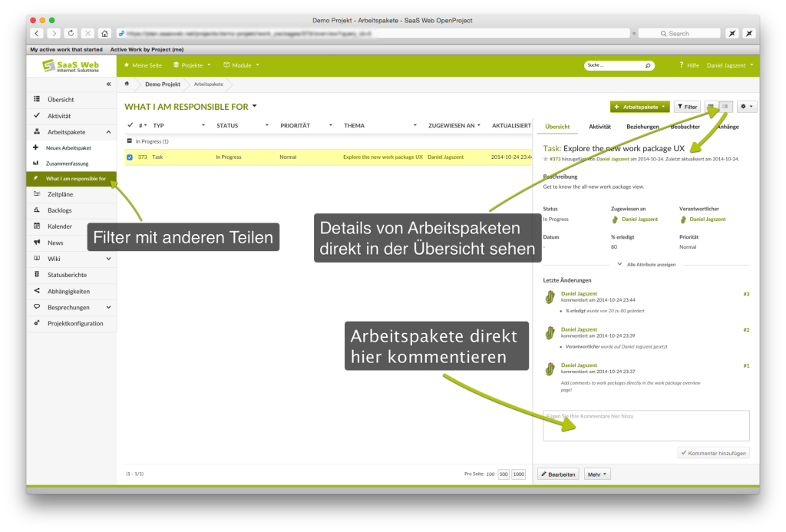The image size is (786, 532).
Task: Click the browser back arrow button
Action: 37,33
